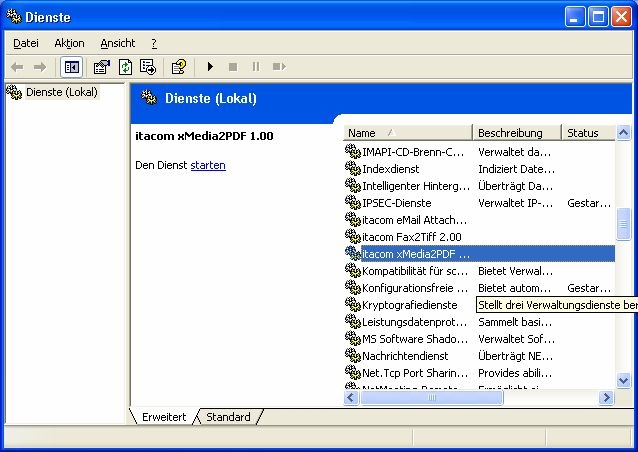Image resolution: width=638 pixels, height=452 pixels.
Task: Open the ? help menu
Action: click(x=154, y=43)
